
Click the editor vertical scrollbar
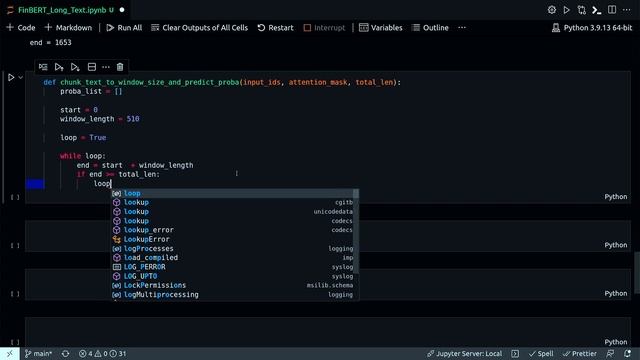coord(637,273)
